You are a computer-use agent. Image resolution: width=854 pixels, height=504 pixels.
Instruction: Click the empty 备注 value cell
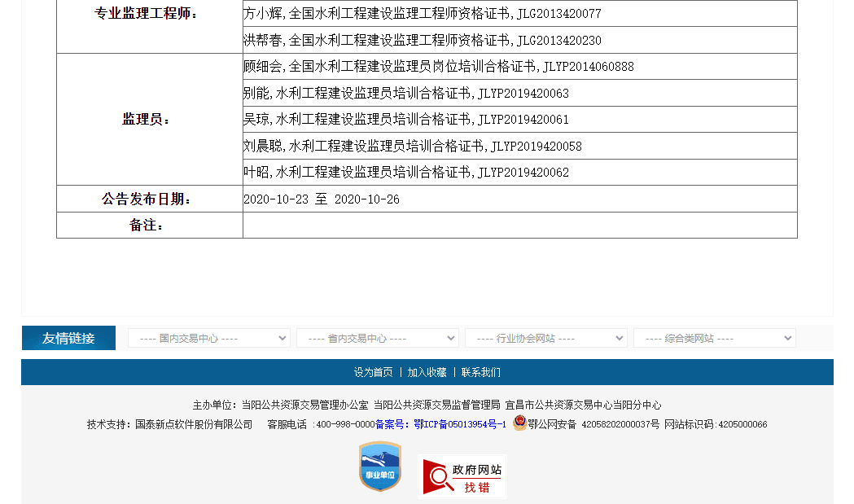pos(519,226)
